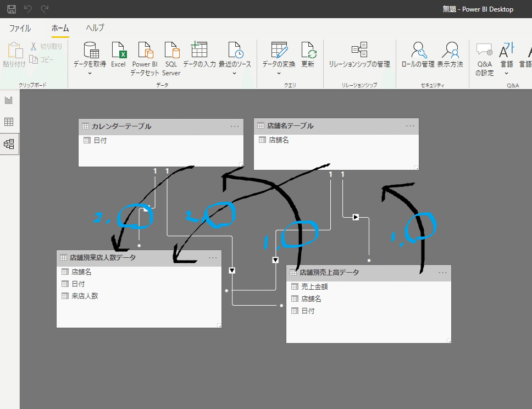
Task: Select the 店舗名テーブル table header
Action: (336, 126)
